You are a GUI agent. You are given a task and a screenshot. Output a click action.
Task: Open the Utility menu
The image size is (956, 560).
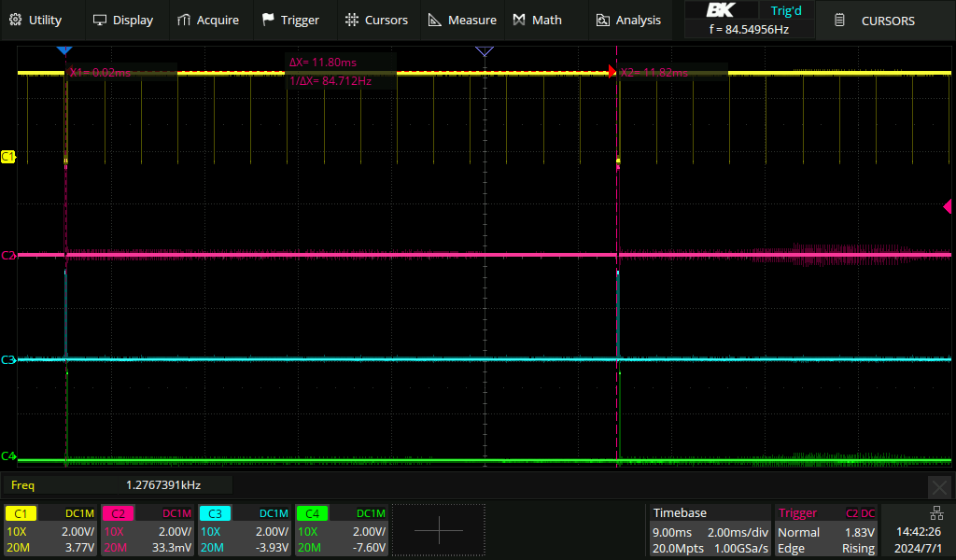tap(36, 21)
